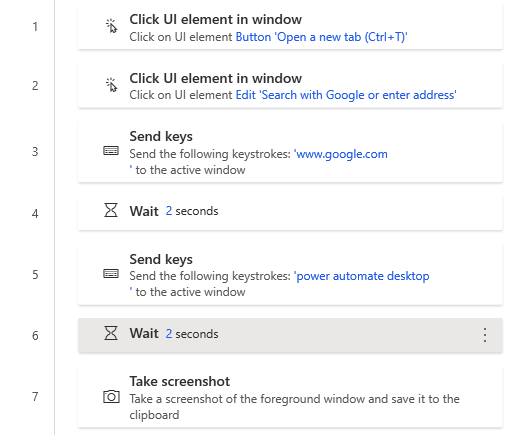Click the camera icon of Take screenshot

[111, 397]
